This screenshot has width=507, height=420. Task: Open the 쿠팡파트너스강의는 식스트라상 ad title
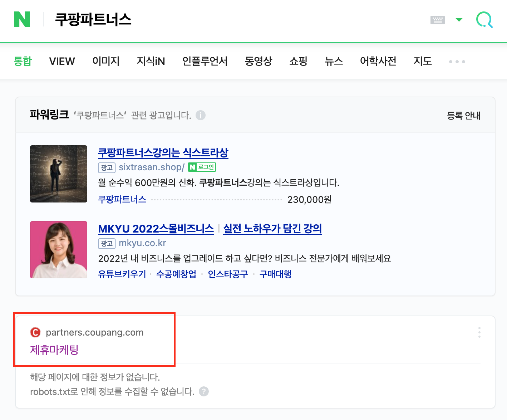[163, 153]
